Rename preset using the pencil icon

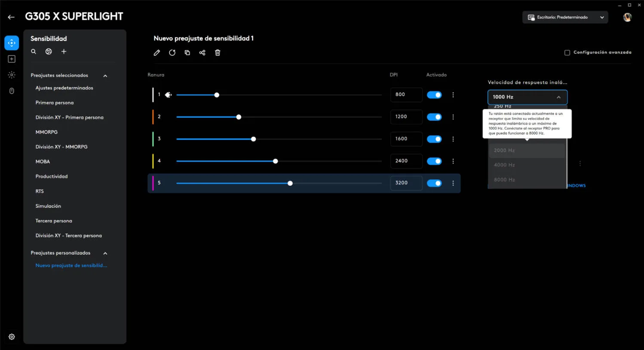pos(157,53)
